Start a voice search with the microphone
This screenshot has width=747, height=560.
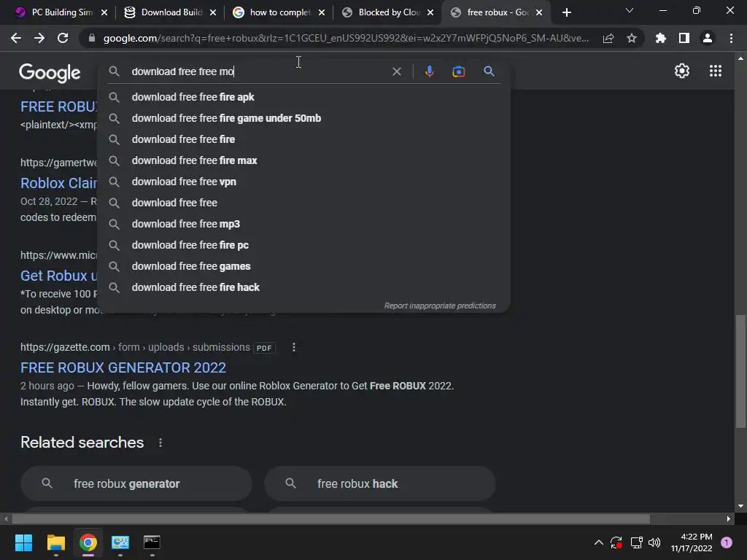pyautogui.click(x=429, y=71)
